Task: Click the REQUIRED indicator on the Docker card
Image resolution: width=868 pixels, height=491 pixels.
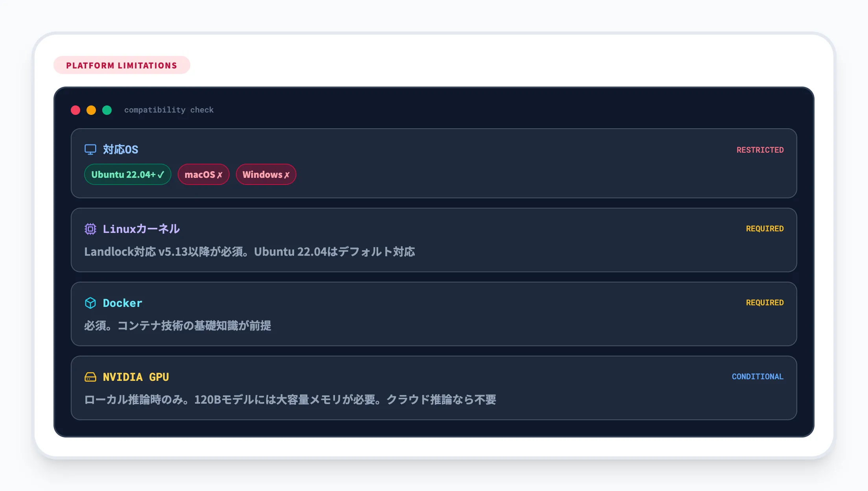Action: (x=764, y=302)
